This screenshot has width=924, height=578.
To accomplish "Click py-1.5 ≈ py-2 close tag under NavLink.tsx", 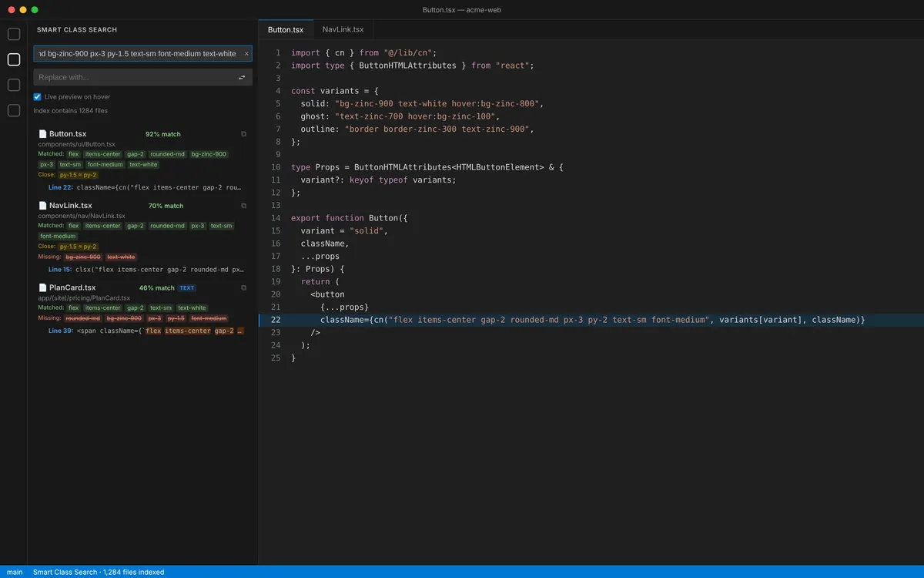I will point(78,247).
